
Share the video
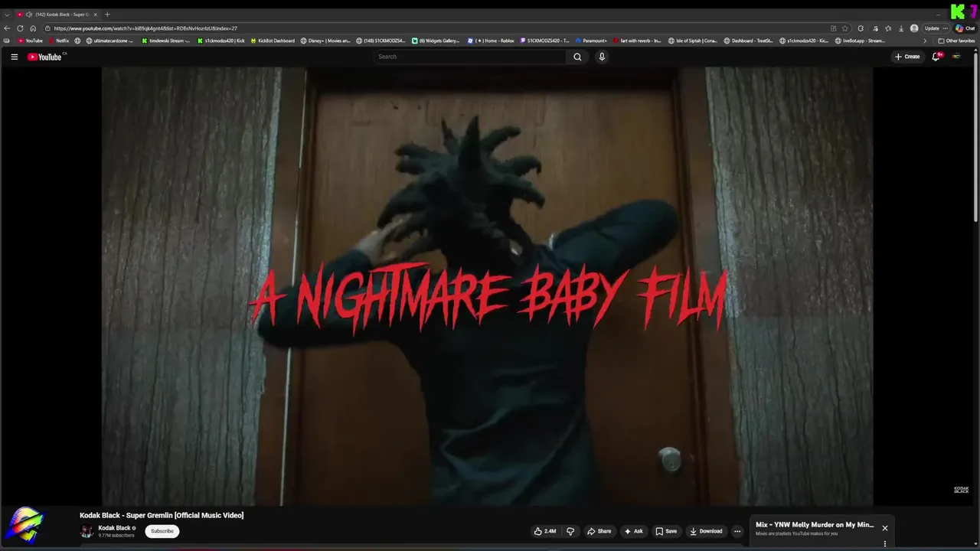(599, 531)
